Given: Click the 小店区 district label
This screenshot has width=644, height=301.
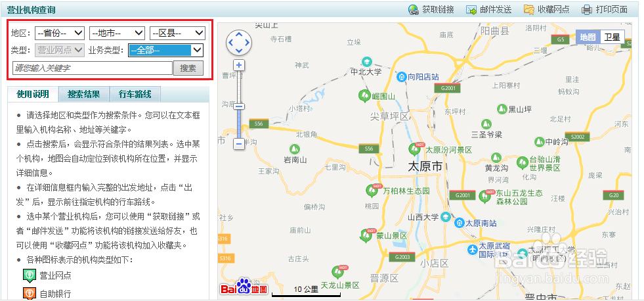Looking at the screenshot, I should coord(435,263).
